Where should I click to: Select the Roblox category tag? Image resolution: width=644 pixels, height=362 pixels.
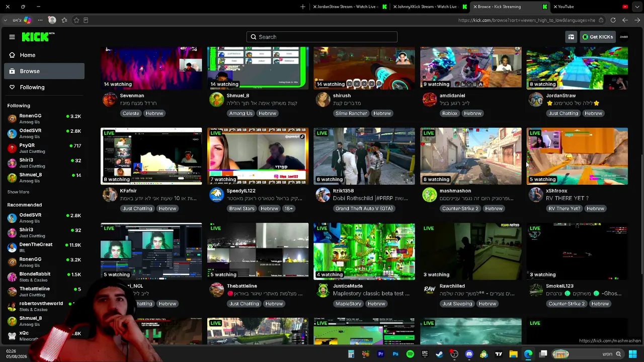click(x=450, y=113)
